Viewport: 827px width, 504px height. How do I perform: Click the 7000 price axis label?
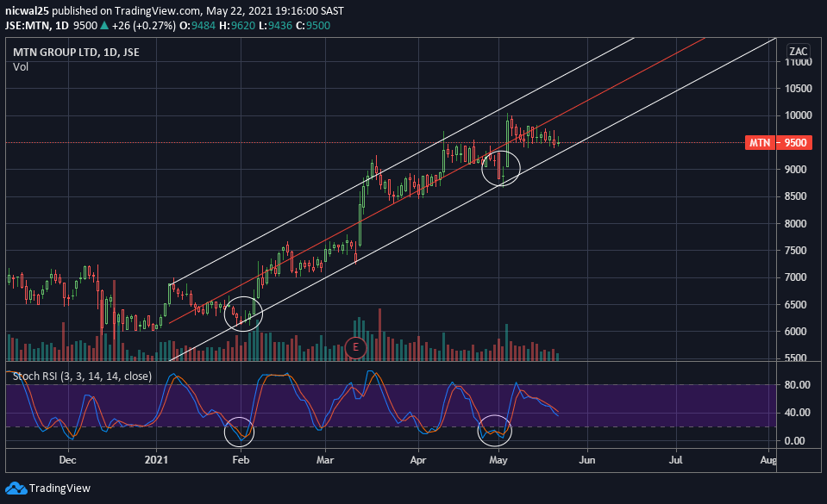(x=795, y=277)
